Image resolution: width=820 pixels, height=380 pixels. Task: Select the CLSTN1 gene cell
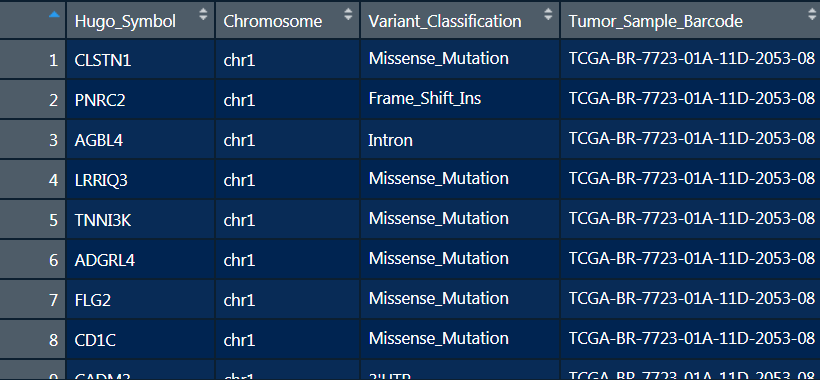(x=141, y=60)
